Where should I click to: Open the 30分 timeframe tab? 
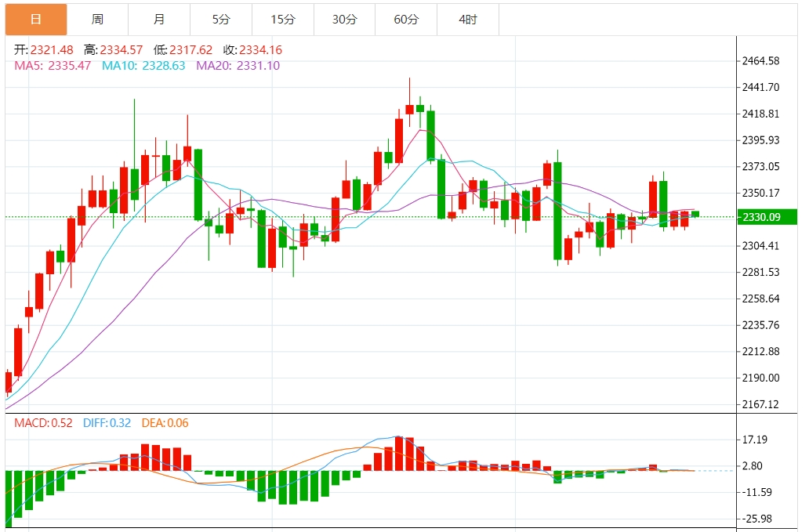[x=344, y=20]
